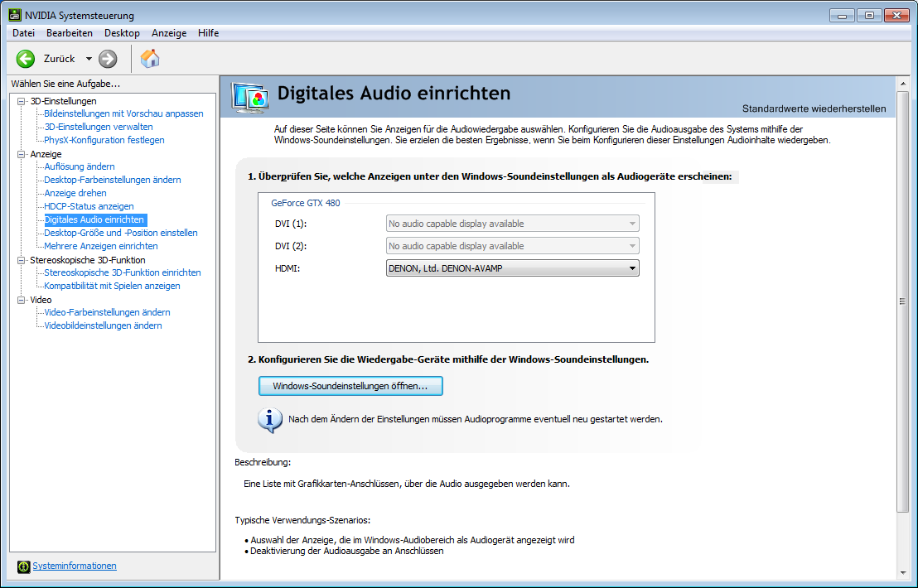918x588 pixels.
Task: Select Mehrere Anzeigen einrichten
Action: point(101,246)
